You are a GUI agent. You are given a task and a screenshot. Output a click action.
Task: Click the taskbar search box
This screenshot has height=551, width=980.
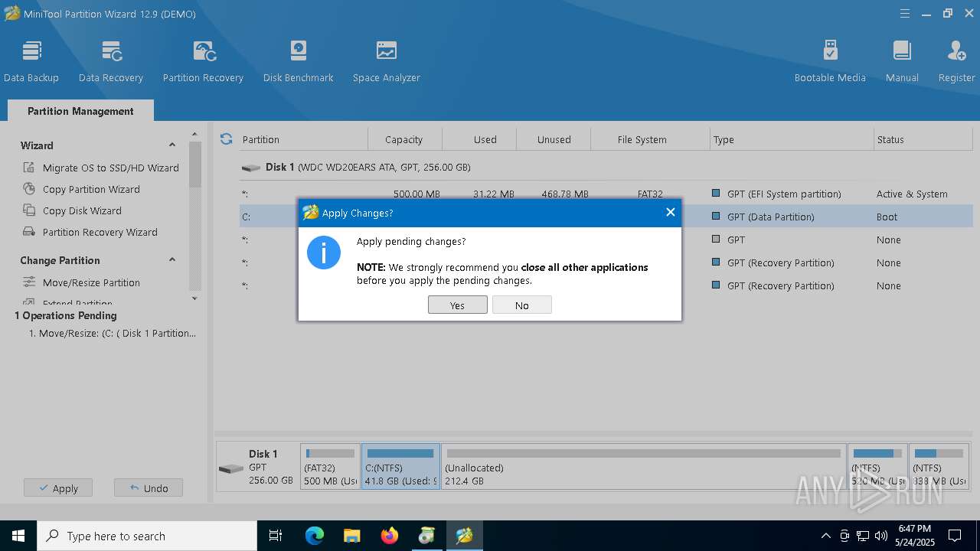tap(147, 536)
